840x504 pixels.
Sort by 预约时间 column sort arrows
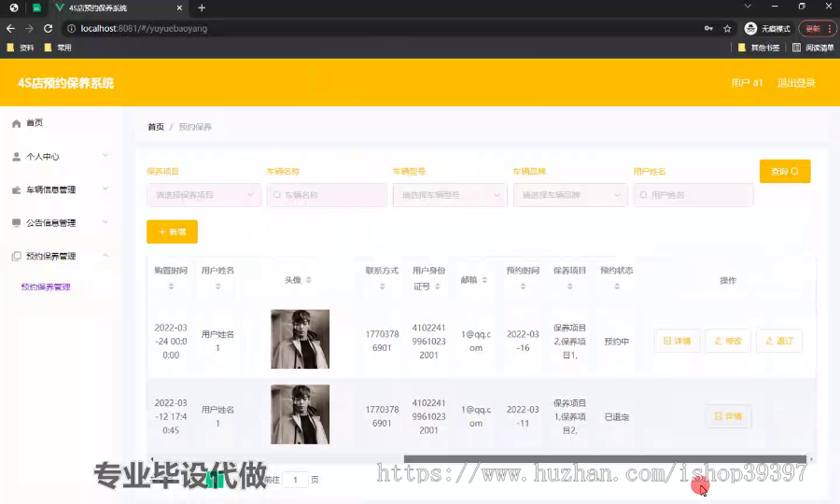[523, 287]
